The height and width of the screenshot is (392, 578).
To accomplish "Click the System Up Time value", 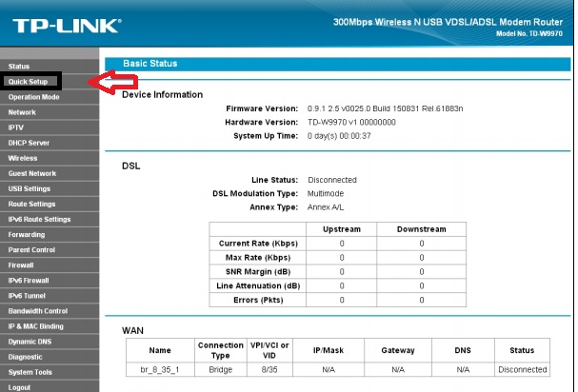I will pyautogui.click(x=339, y=136).
